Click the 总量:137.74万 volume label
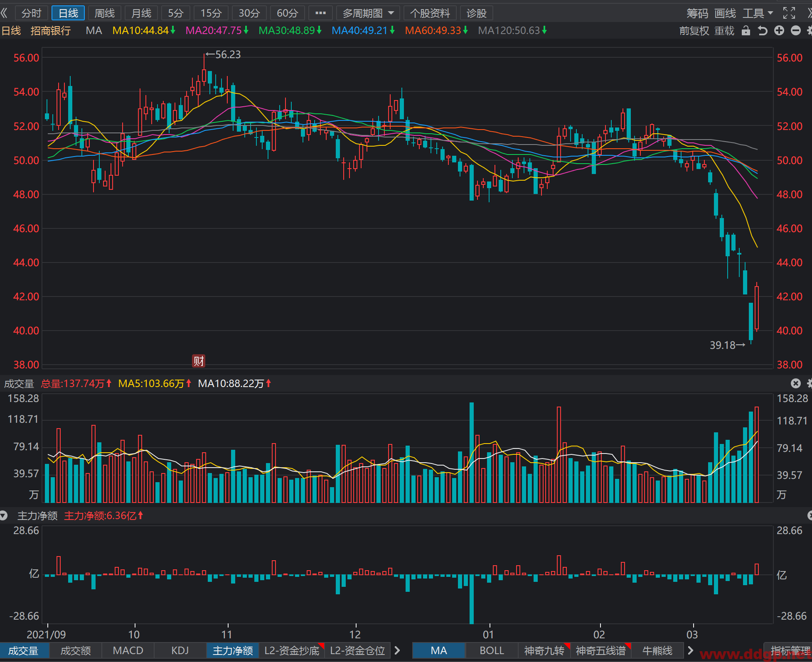Screen dimensions: 812x662 tap(76, 383)
